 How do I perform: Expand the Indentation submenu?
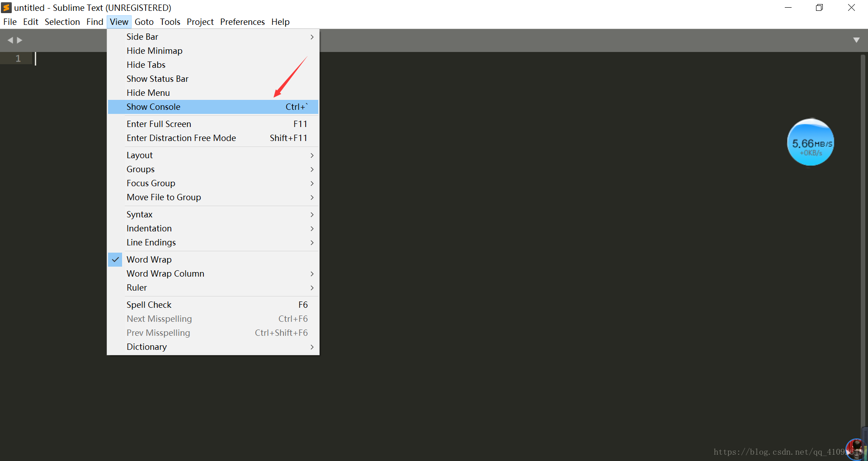(x=213, y=228)
